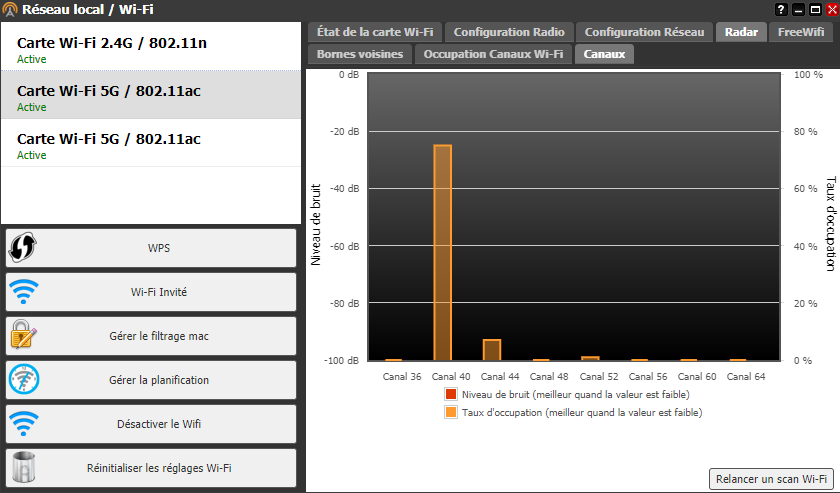
Task: Click the Canal 52 axis label
Action: (599, 377)
